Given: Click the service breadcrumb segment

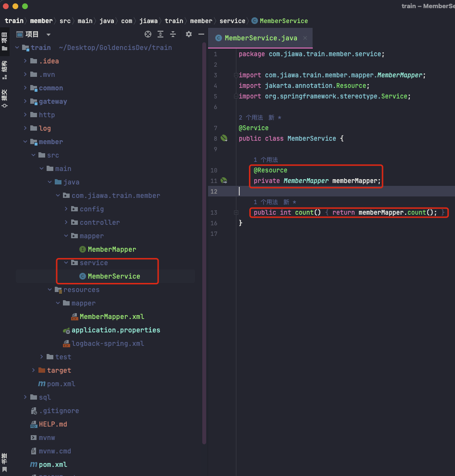Looking at the screenshot, I should point(233,21).
